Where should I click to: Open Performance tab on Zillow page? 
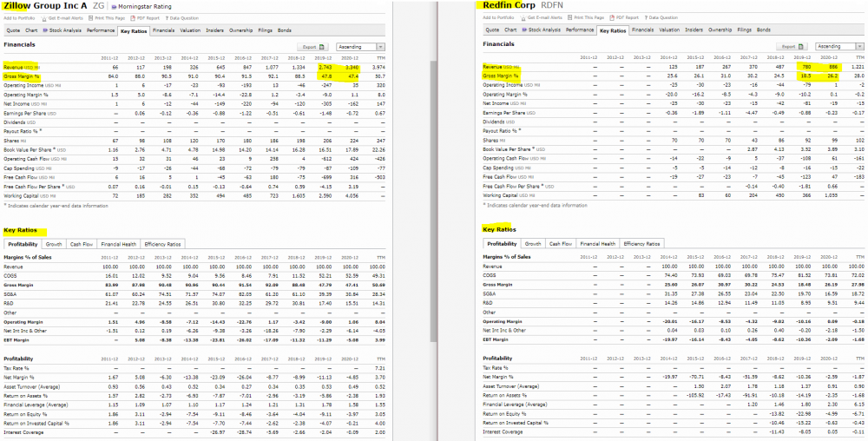[101, 30]
